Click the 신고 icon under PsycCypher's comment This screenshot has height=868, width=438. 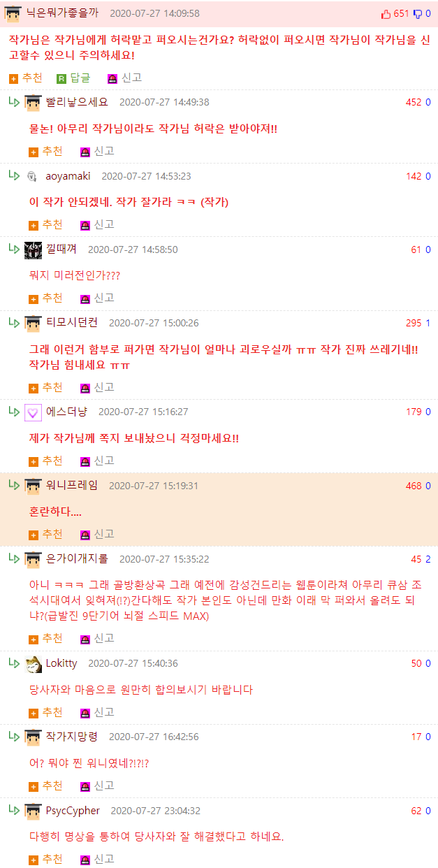(x=85, y=860)
